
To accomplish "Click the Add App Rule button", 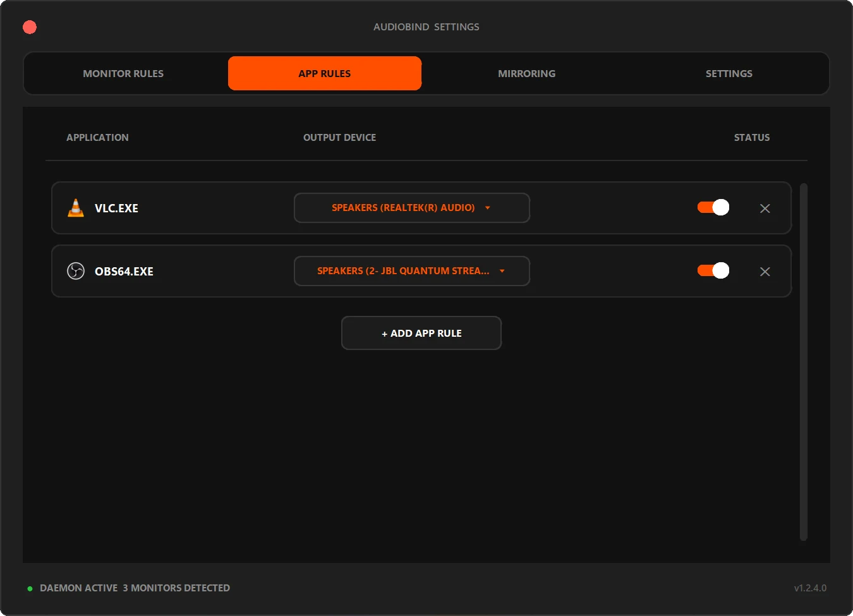I will [x=421, y=333].
